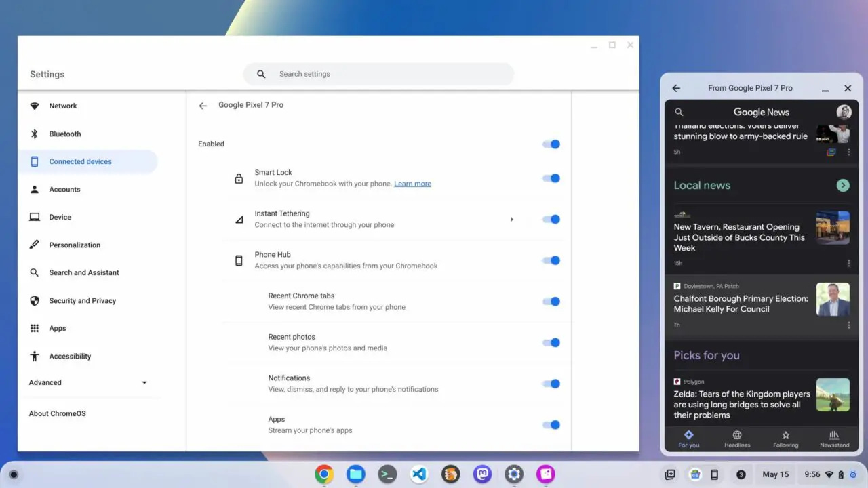The image size is (868, 488).
Task: Toggle the Enabled switch off
Action: click(551, 144)
